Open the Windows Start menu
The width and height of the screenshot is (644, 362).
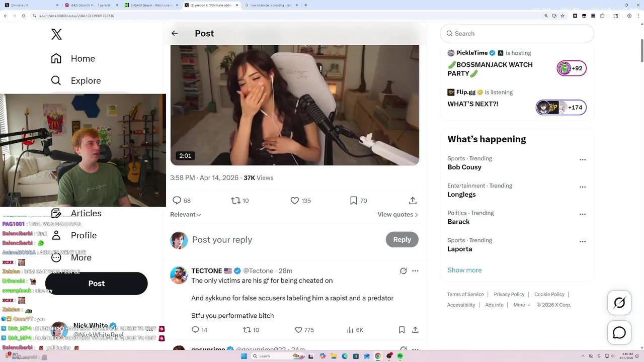(244, 356)
